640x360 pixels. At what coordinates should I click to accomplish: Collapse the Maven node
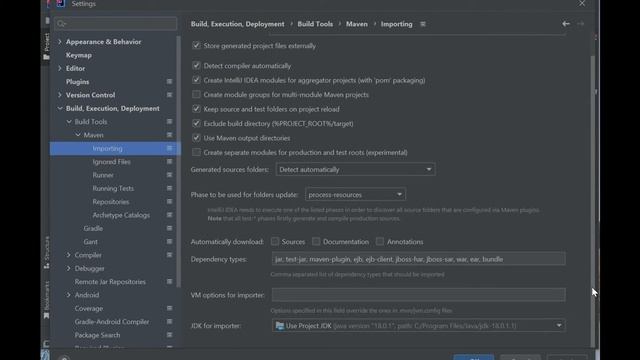(78, 135)
